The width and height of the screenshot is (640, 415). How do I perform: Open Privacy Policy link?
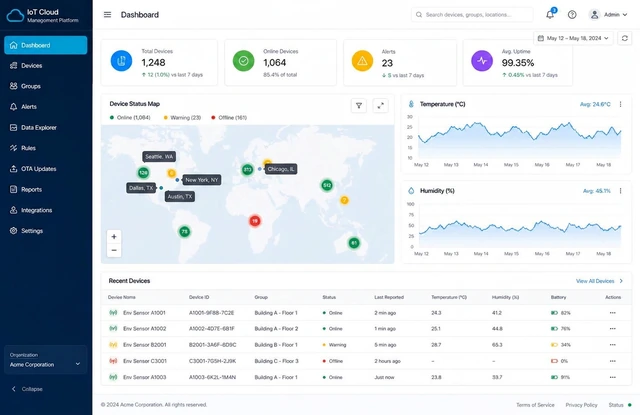pyautogui.click(x=581, y=405)
